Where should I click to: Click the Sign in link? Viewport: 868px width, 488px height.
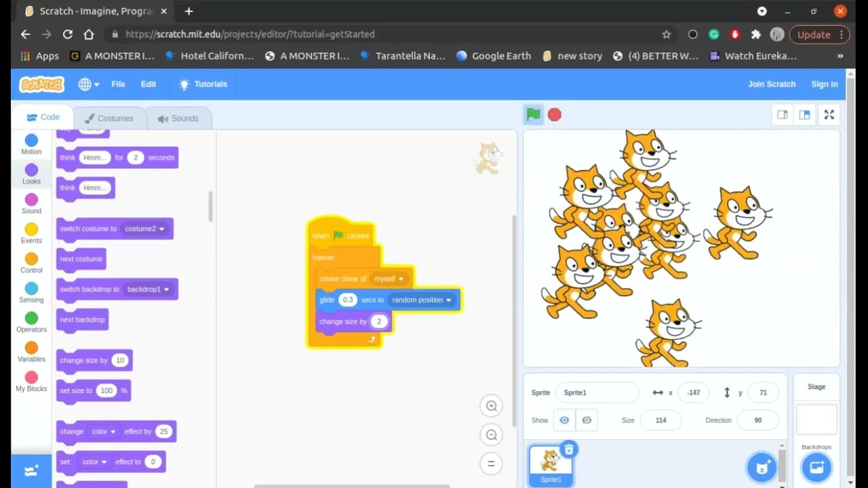pyautogui.click(x=825, y=84)
